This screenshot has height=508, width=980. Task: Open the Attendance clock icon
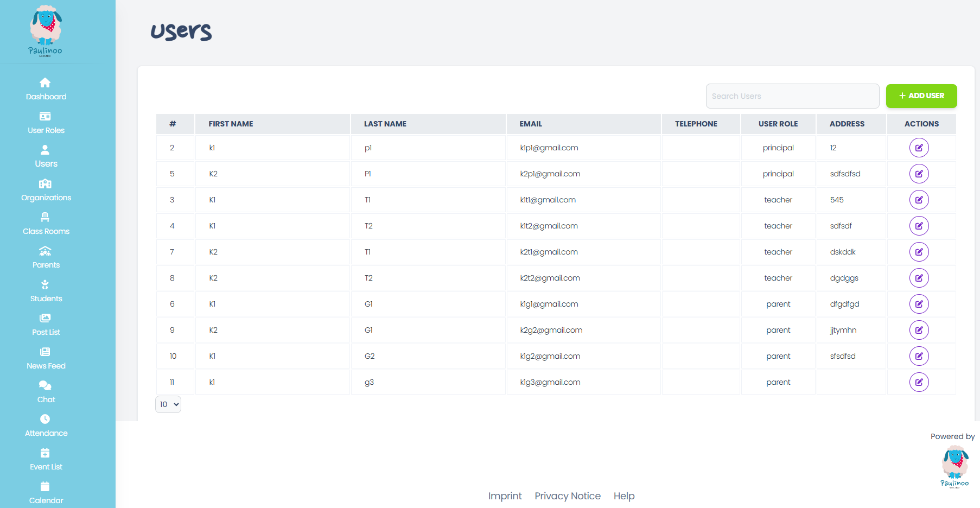46,419
